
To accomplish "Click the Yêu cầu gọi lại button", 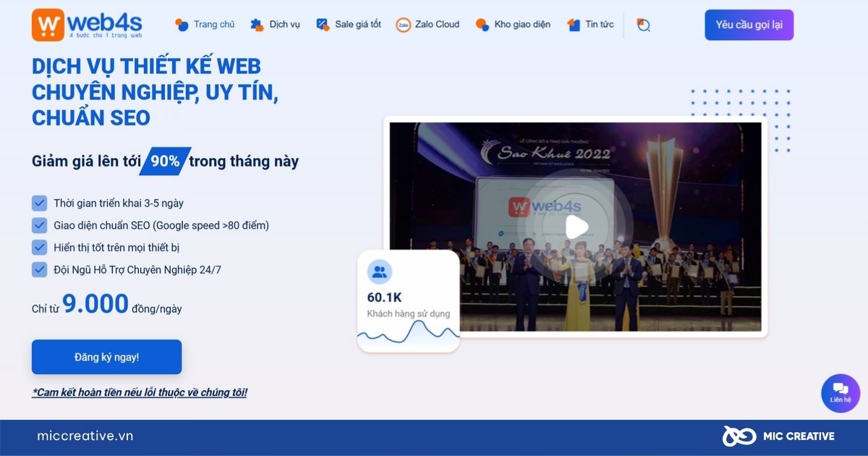I will [749, 25].
